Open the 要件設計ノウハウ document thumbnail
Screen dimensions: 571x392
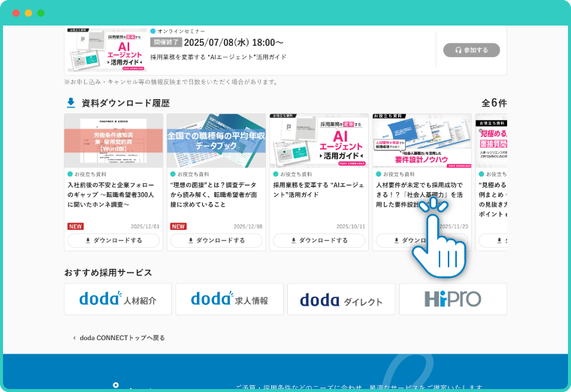pos(421,140)
